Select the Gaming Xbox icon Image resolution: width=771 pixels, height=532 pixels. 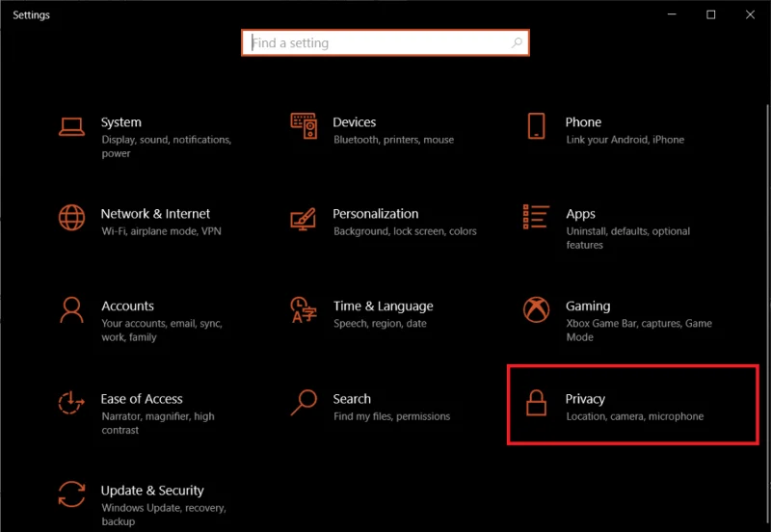536,309
